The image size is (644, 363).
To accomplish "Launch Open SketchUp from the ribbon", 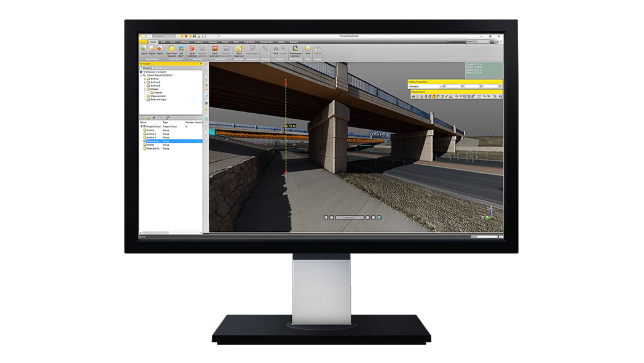I will [192, 49].
